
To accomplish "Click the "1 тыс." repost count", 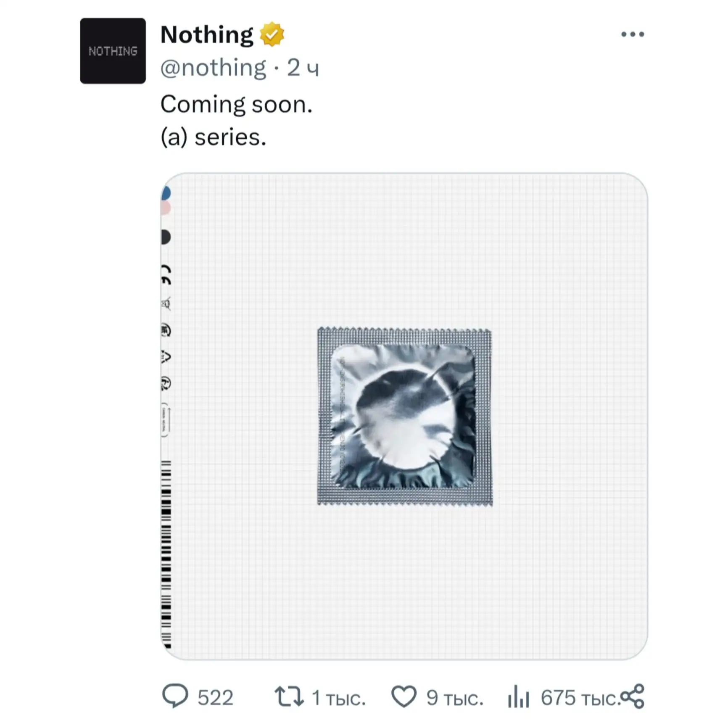I will pyautogui.click(x=338, y=698).
